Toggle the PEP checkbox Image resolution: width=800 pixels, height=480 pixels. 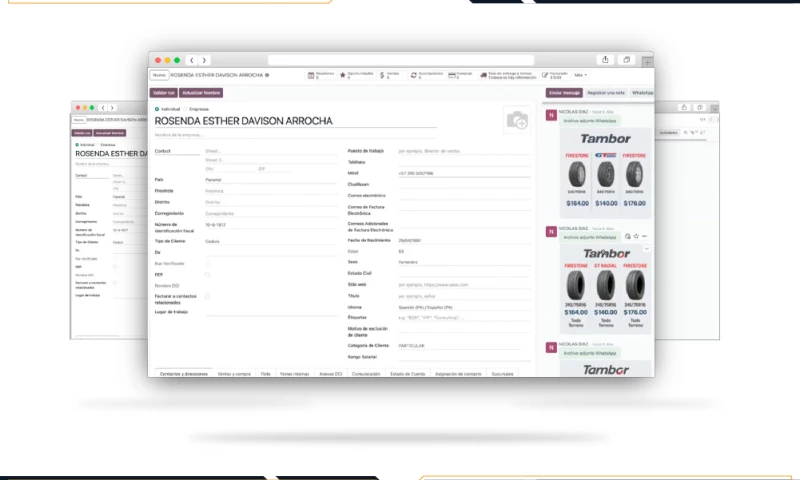207,274
